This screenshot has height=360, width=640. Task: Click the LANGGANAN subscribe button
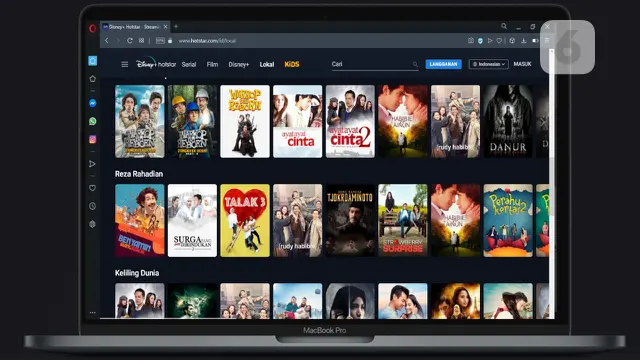point(444,64)
